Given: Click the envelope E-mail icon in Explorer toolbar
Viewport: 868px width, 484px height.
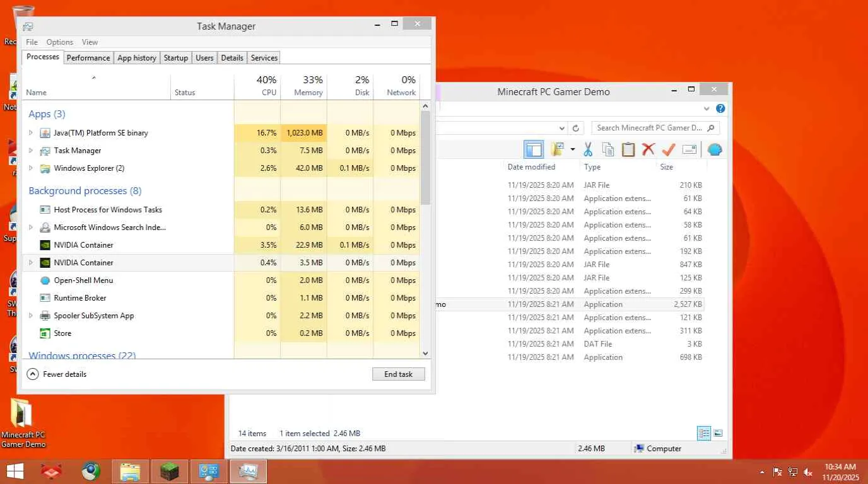Looking at the screenshot, I should (689, 149).
